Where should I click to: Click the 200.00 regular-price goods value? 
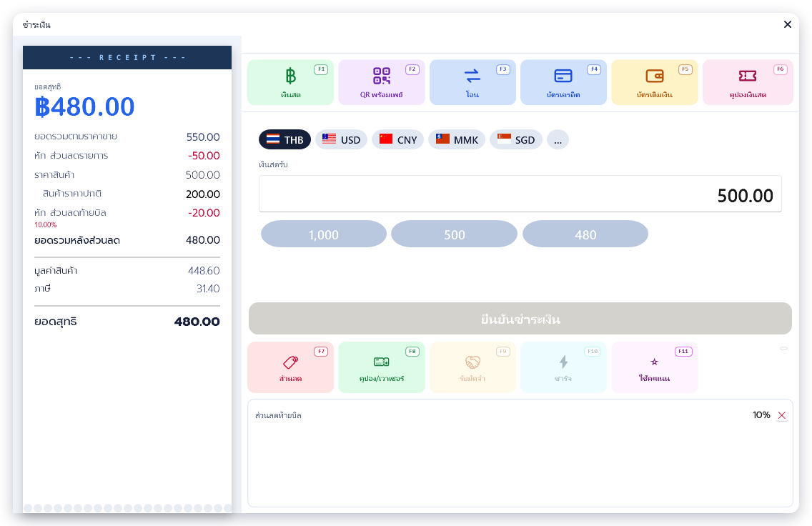(x=203, y=194)
